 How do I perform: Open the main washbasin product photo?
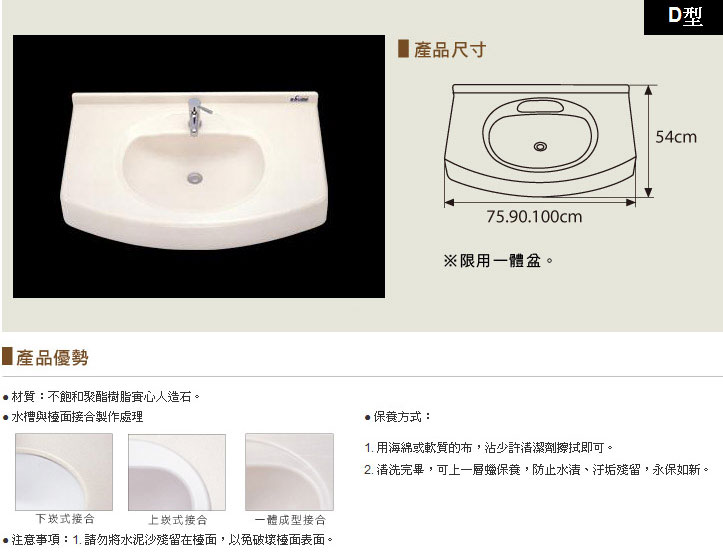199,166
